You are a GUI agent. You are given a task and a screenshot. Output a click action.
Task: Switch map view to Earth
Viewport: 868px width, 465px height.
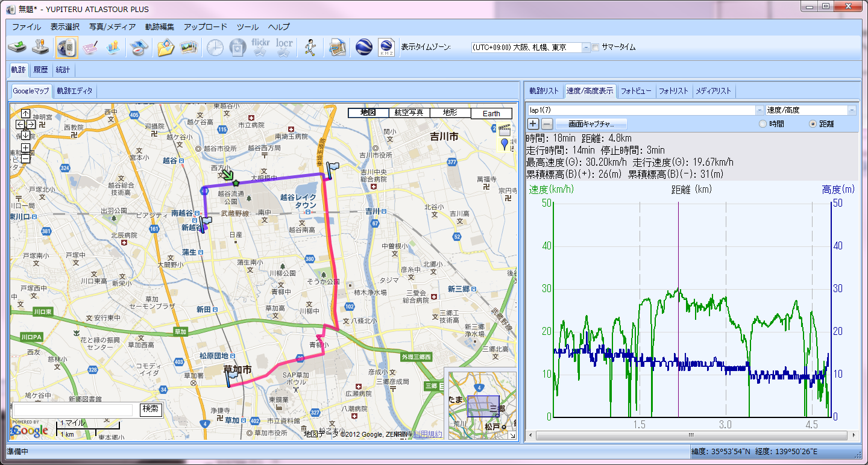491,113
